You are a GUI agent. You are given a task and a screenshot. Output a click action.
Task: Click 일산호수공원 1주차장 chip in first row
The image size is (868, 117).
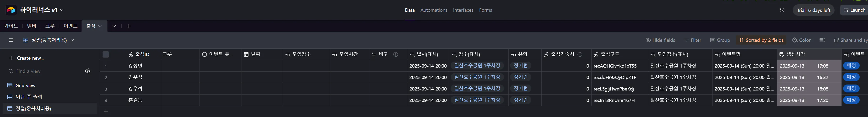pos(477,66)
